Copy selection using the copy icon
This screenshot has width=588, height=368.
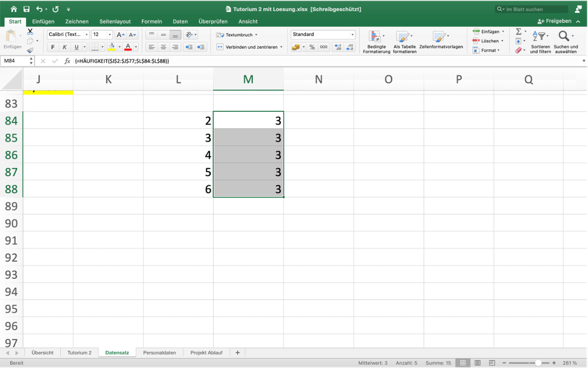(31, 41)
